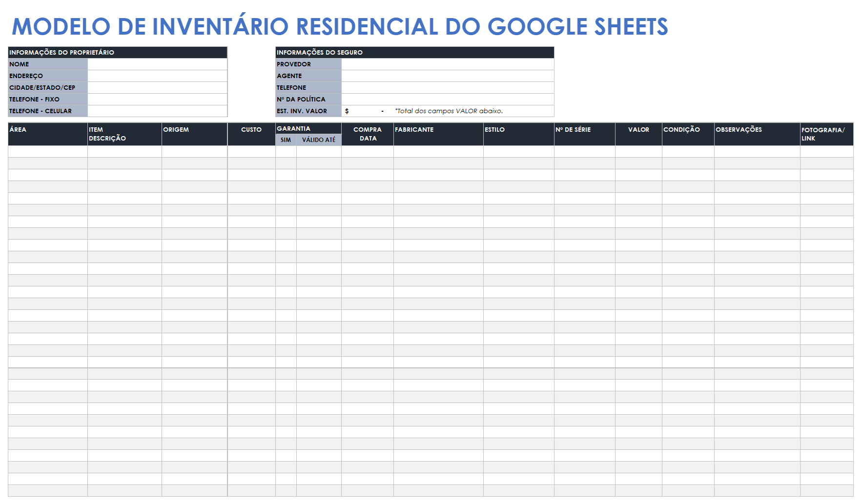Select the CUSTO column header

251,134
